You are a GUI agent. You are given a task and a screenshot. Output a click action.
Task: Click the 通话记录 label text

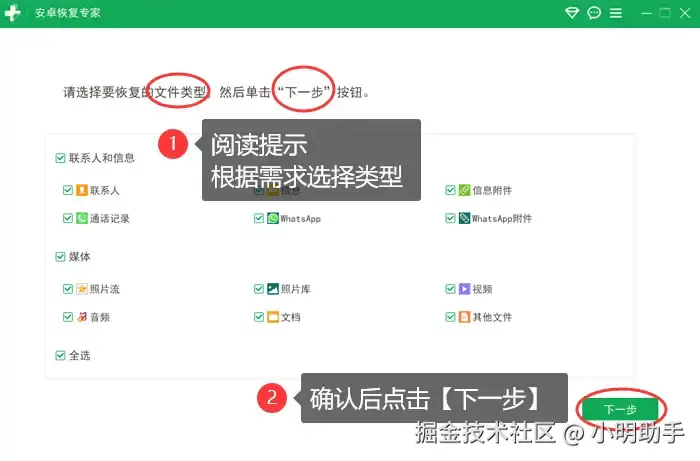[x=110, y=218]
